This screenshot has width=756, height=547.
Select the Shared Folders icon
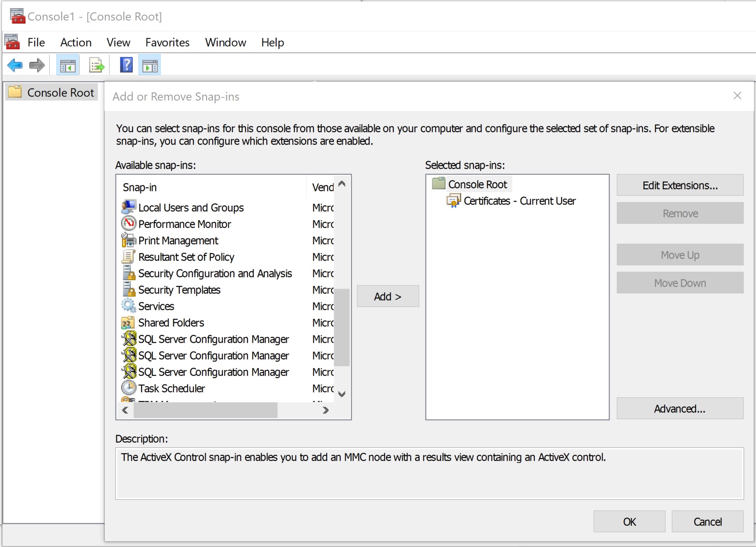[x=129, y=322]
